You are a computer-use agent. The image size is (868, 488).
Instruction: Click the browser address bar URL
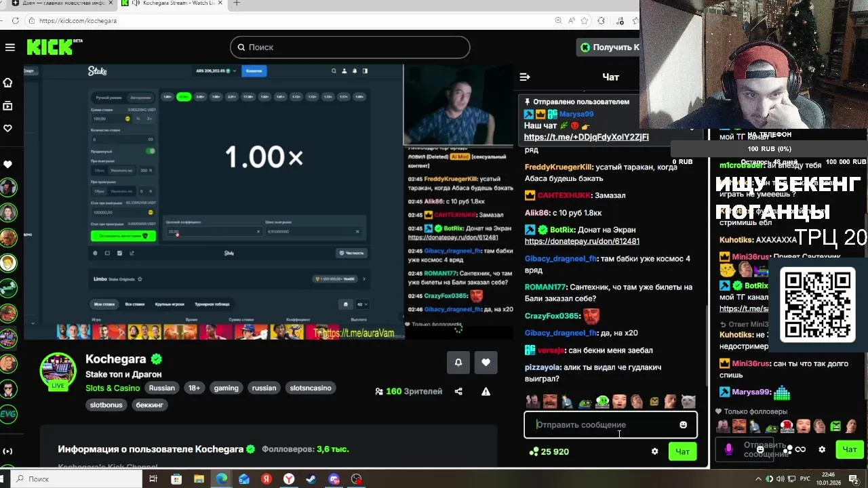[x=78, y=21]
